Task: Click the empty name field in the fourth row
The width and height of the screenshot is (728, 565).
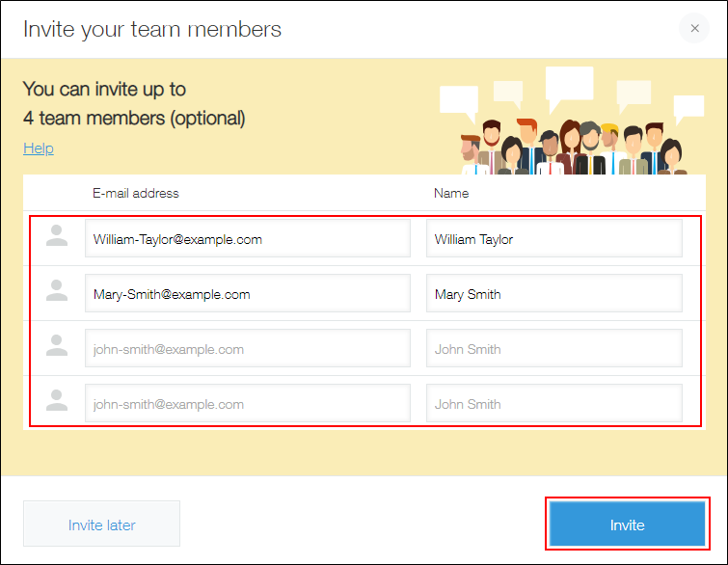Action: (553, 404)
